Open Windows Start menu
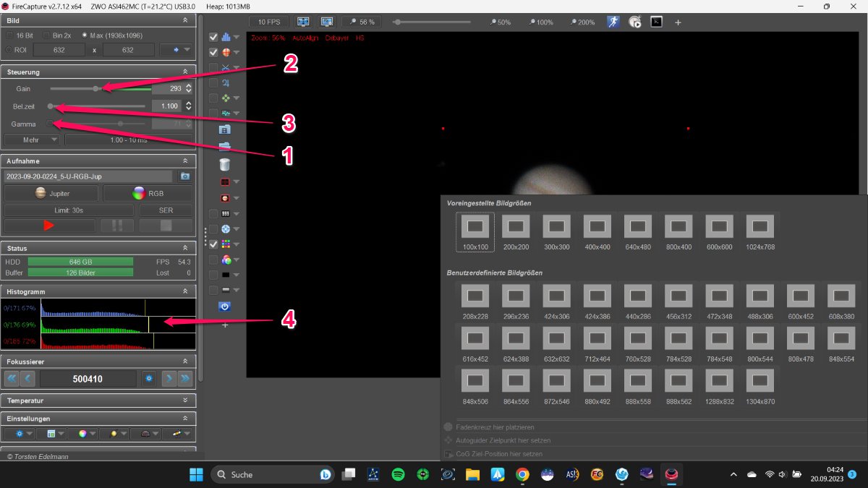This screenshot has width=868, height=488. pyautogui.click(x=196, y=474)
